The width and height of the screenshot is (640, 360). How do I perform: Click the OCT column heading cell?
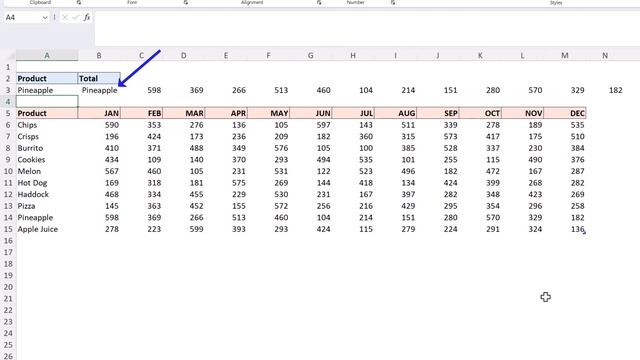480,113
